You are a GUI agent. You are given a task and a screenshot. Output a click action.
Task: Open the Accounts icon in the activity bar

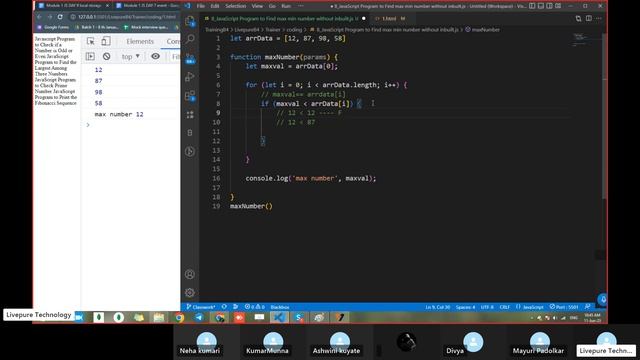point(190,274)
